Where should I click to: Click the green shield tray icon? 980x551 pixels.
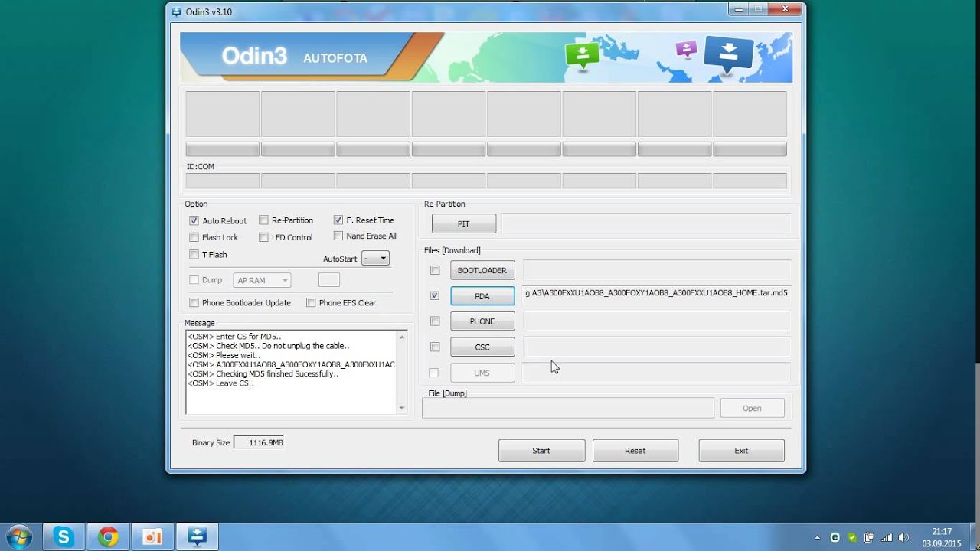tap(852, 537)
